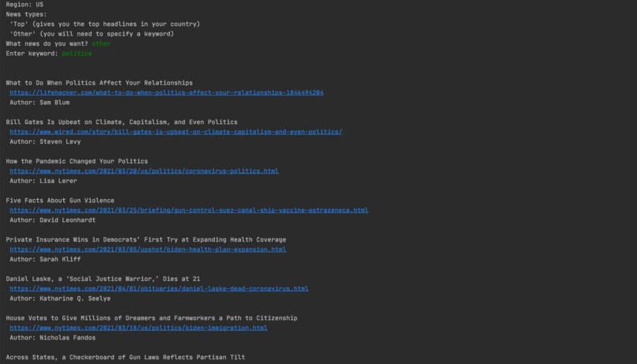Screen dimensions: 637x364
Task: Click the 'Top' news type description line
Action: pos(105,24)
